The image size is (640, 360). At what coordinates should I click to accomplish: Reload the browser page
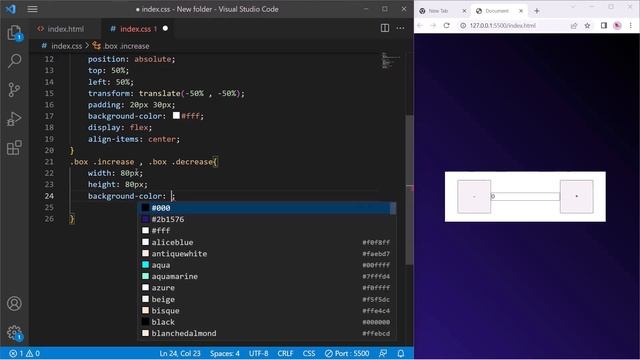pos(447,26)
